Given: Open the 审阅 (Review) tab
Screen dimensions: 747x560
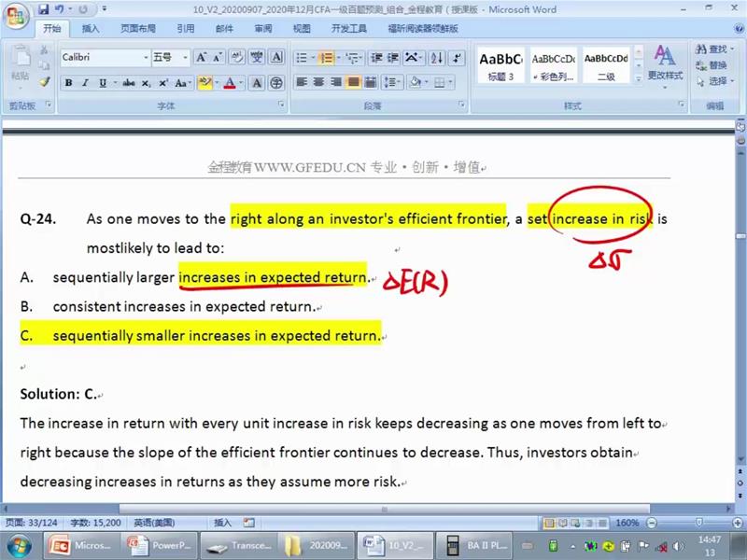Looking at the screenshot, I should pyautogui.click(x=263, y=29).
